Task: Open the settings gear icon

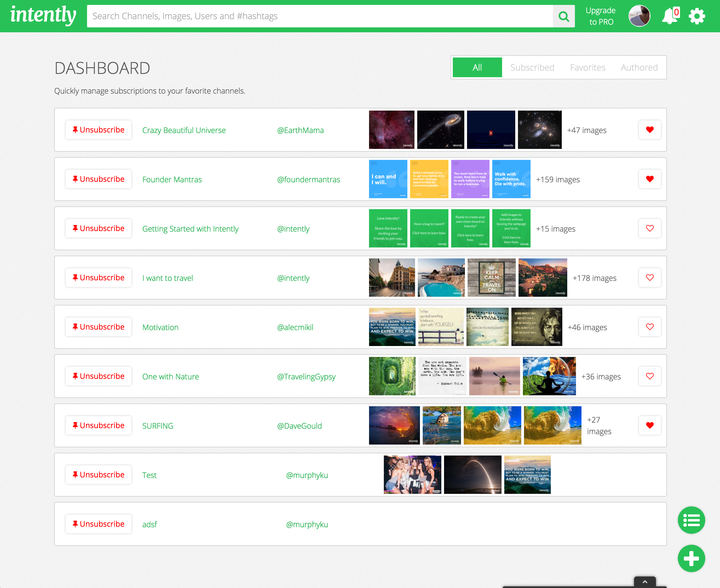Action: pyautogui.click(x=697, y=16)
